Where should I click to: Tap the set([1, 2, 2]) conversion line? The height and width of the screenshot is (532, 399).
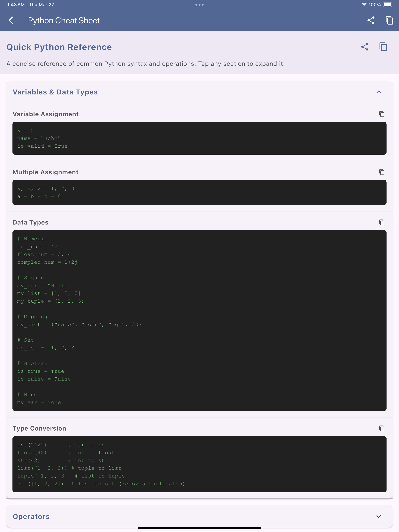pos(101,484)
